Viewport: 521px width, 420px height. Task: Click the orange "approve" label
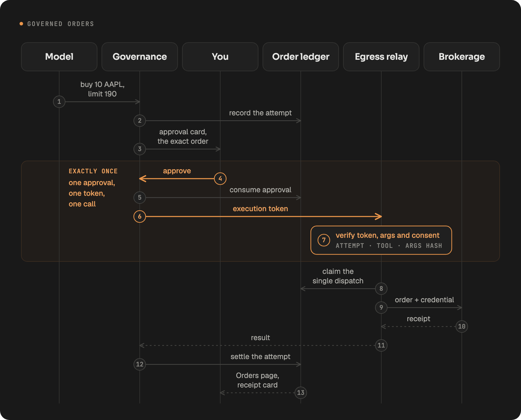click(177, 171)
